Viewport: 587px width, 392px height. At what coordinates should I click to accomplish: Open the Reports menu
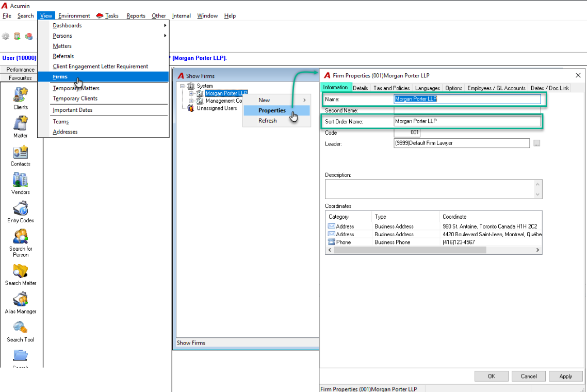(x=136, y=15)
